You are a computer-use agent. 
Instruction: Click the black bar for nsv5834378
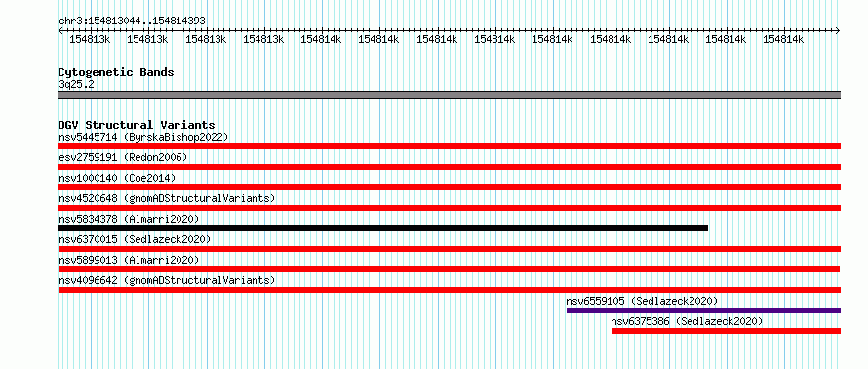[382, 228]
